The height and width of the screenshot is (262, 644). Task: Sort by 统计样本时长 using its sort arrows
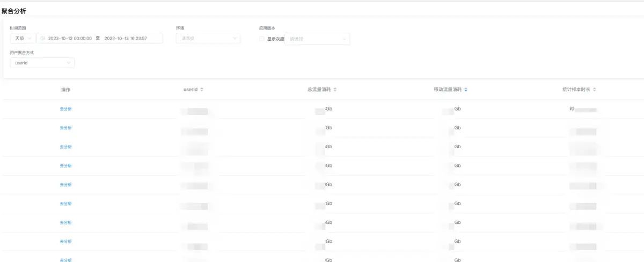(595, 90)
